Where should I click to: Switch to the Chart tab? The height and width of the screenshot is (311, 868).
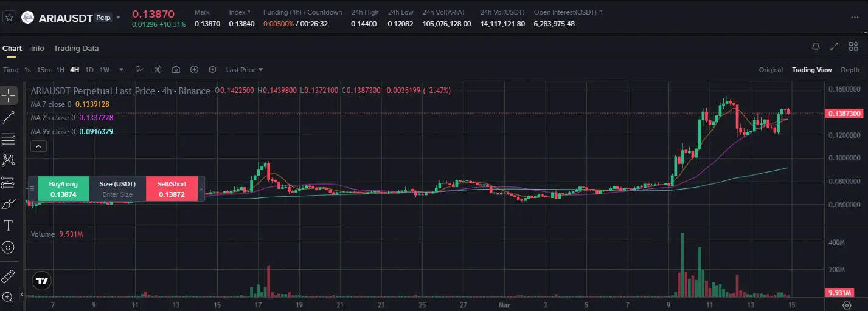[12, 49]
